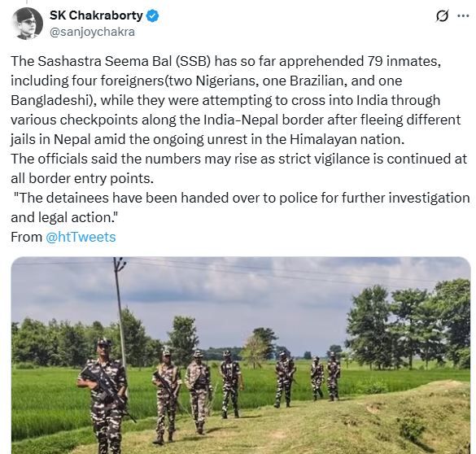This screenshot has height=454, width=476.
Task: Open the SK Chakraborty display name link
Action: point(96,15)
